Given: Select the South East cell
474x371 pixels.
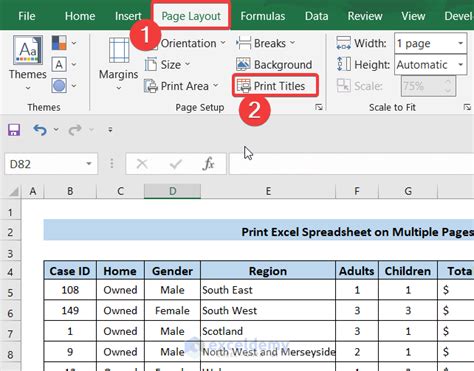Looking at the screenshot, I should (268, 290).
